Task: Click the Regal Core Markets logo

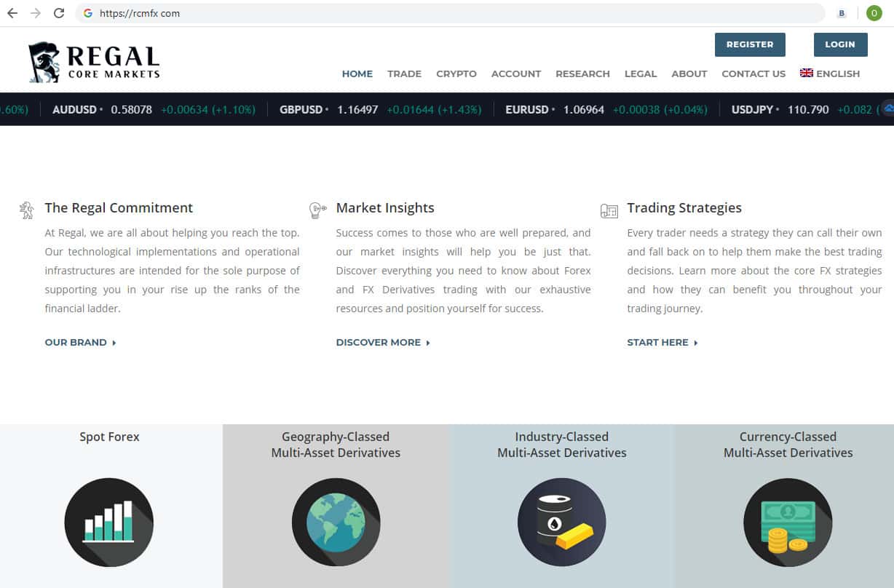Action: pyautogui.click(x=94, y=62)
